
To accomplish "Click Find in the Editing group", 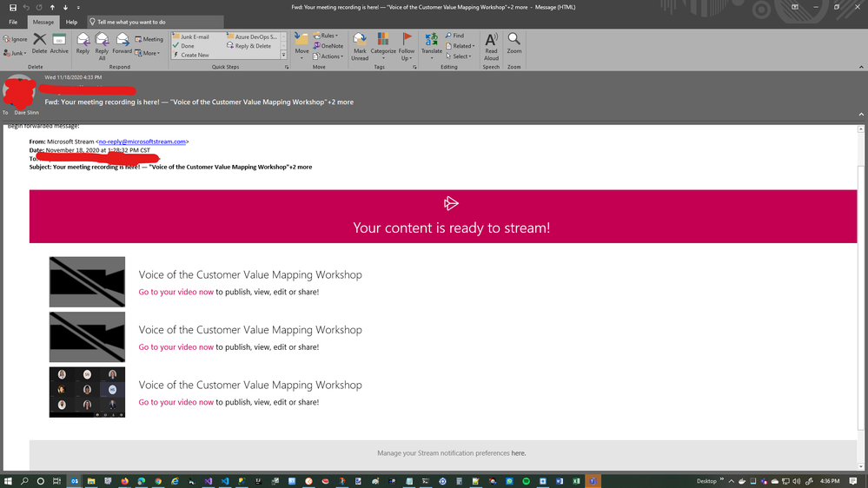I will pos(454,36).
